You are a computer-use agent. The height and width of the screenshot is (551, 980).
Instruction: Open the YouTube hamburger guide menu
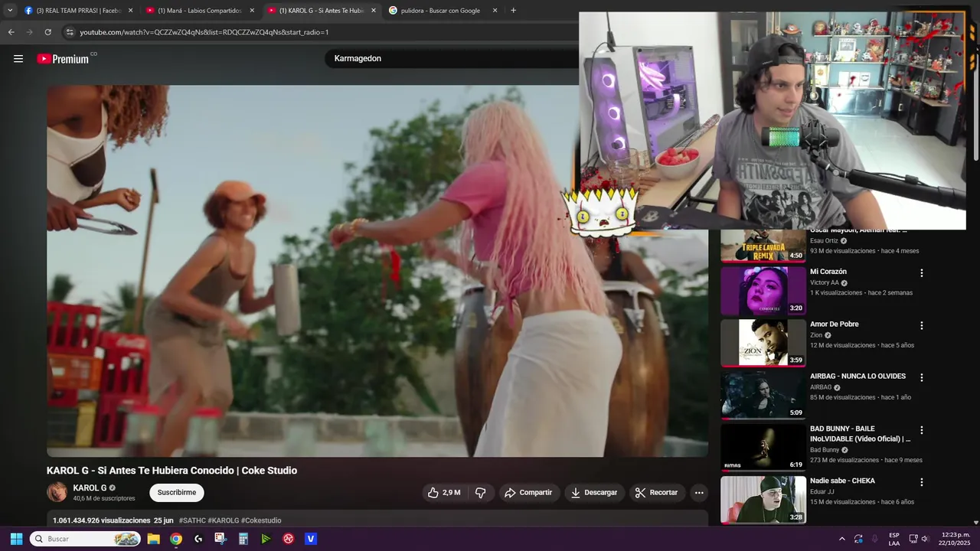(x=18, y=59)
